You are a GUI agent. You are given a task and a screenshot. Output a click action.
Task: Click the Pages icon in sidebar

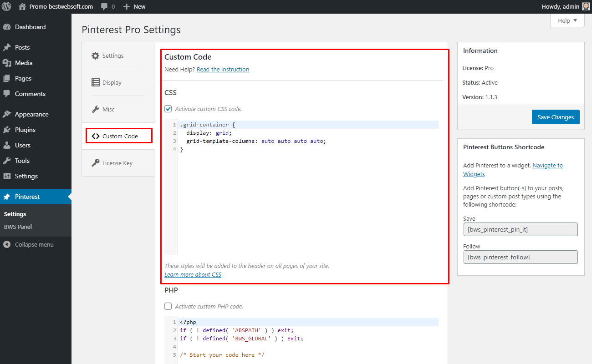point(7,78)
